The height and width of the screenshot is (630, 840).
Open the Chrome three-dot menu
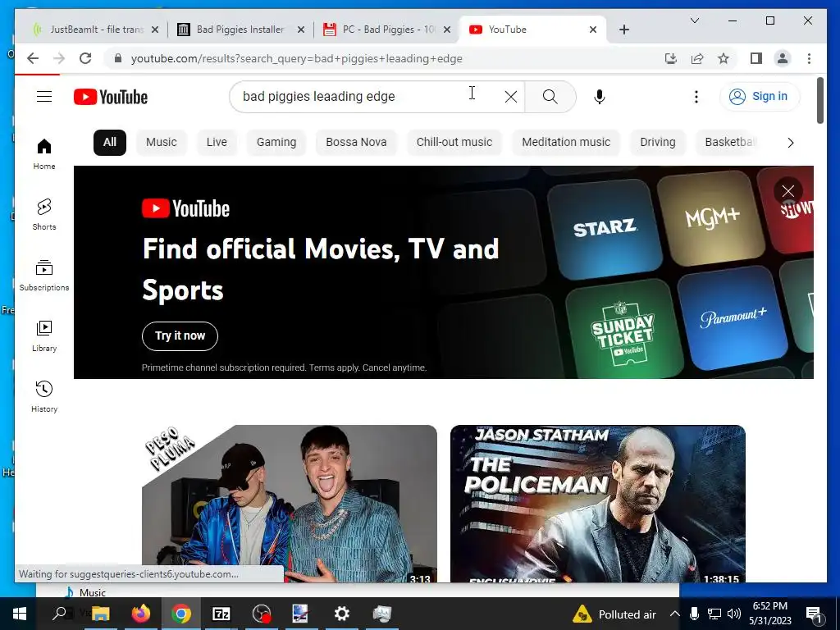[x=809, y=58]
